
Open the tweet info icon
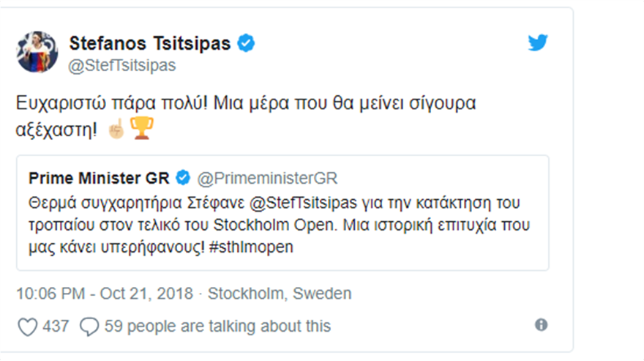pyautogui.click(x=541, y=325)
